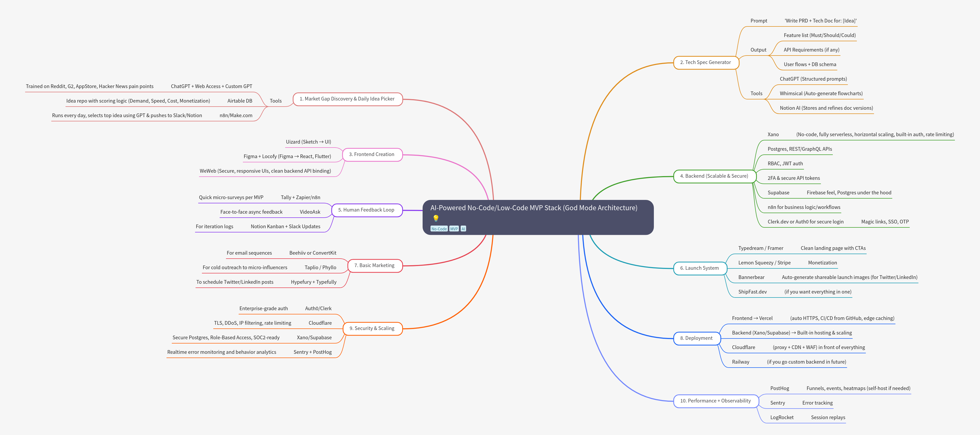980x435 pixels.
Task: Click 'Tools' subnode next to Market Gap Discovery
Action: click(x=276, y=101)
